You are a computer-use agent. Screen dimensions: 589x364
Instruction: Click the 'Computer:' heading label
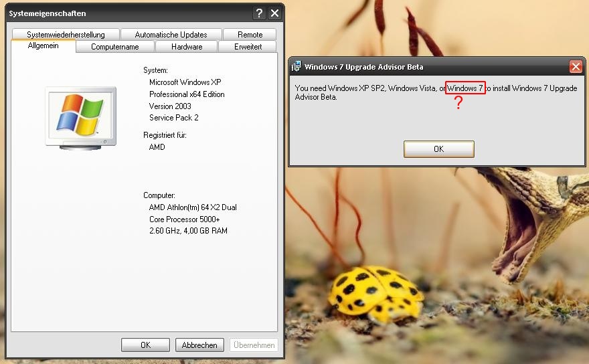[159, 195]
